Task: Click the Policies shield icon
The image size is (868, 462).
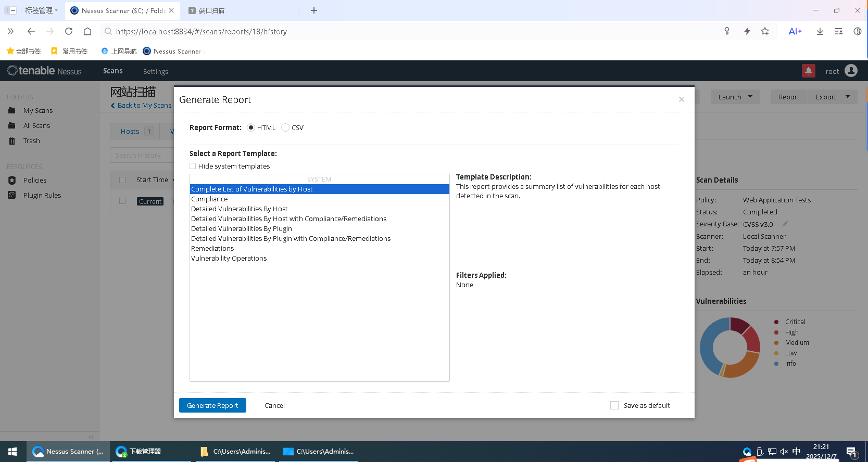Action: pyautogui.click(x=12, y=181)
